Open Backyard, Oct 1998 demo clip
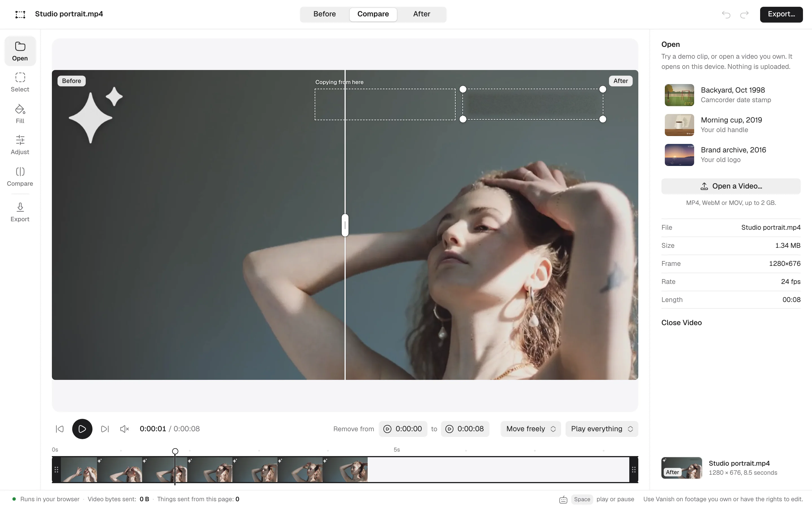The image size is (812, 508). pos(731,95)
